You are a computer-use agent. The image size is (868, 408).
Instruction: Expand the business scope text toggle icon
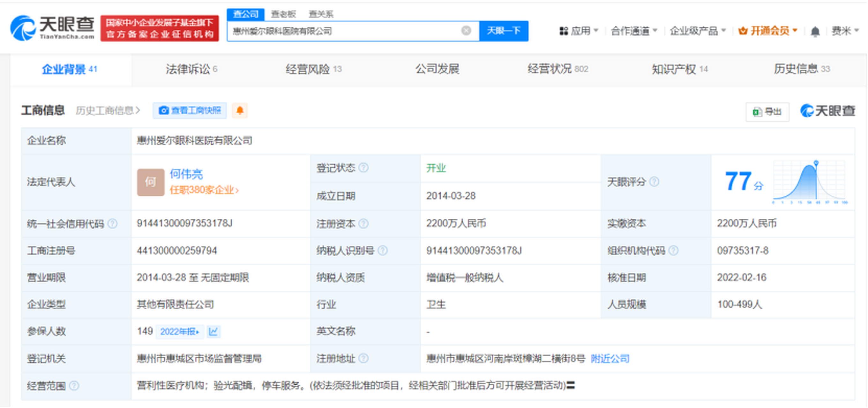tap(571, 385)
